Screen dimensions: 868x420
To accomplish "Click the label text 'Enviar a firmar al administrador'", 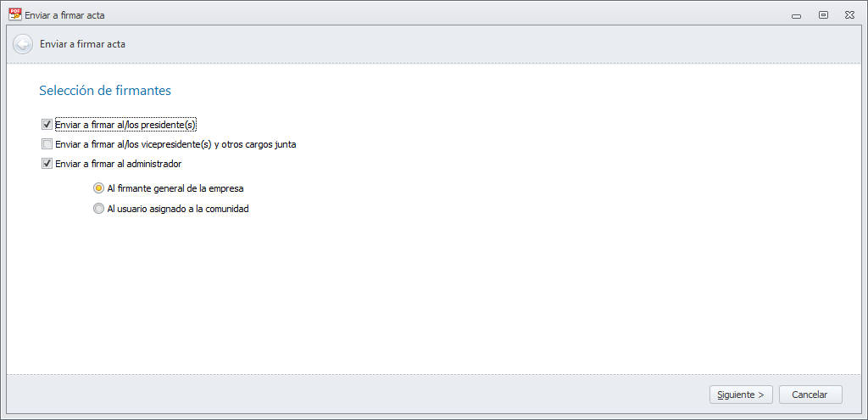I will pos(118,164).
